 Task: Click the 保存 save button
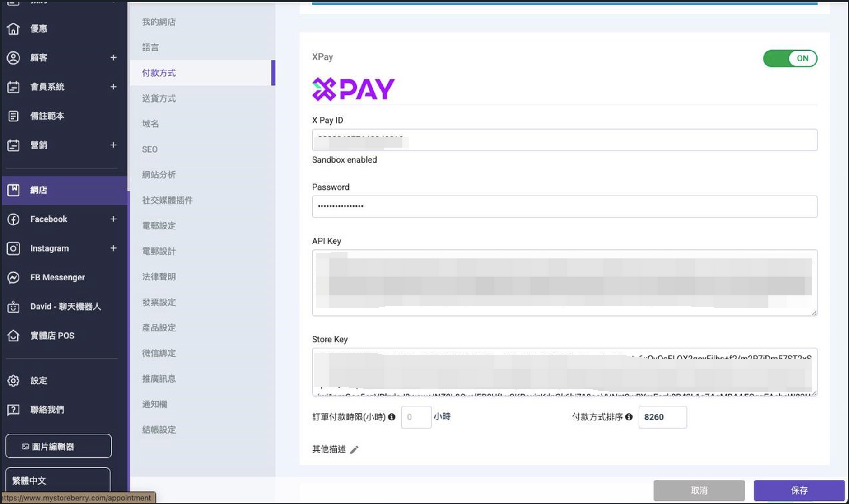click(799, 490)
